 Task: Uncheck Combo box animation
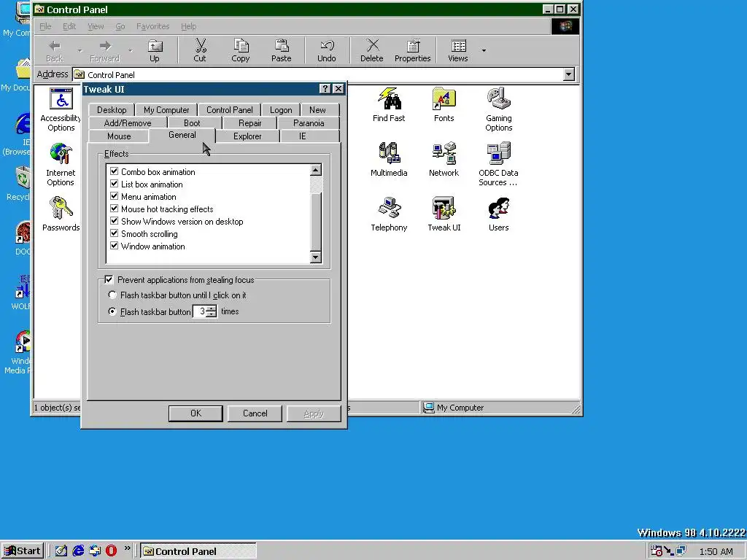pos(114,171)
